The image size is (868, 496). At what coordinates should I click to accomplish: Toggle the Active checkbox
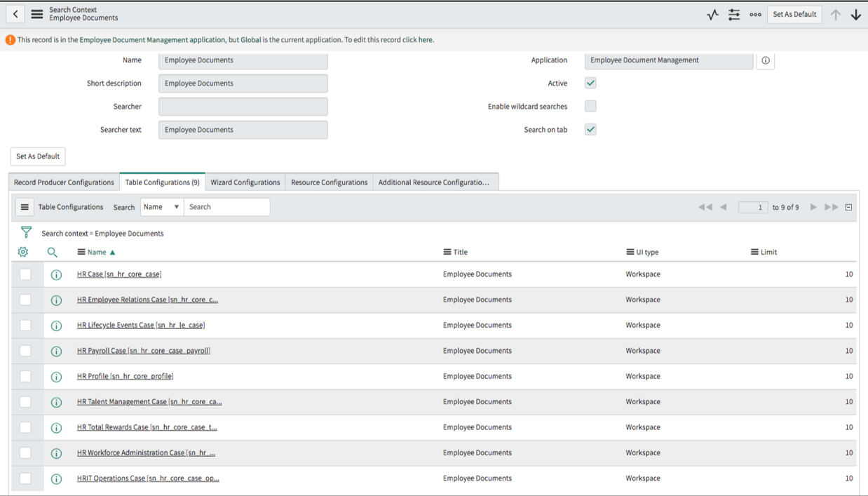tap(590, 83)
